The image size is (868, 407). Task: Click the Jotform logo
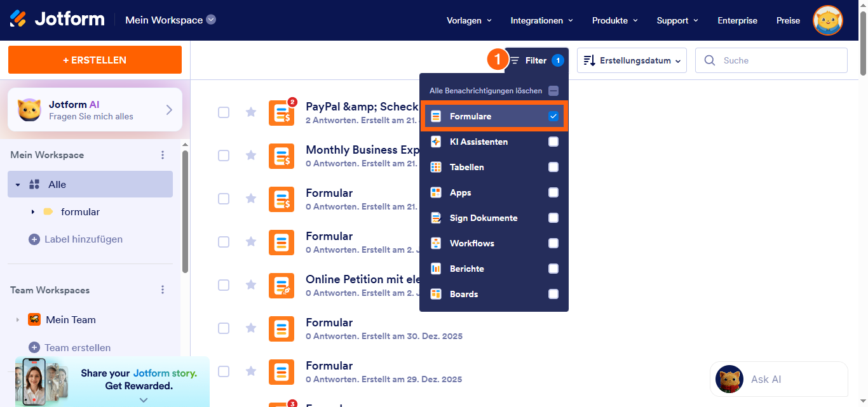tap(57, 19)
